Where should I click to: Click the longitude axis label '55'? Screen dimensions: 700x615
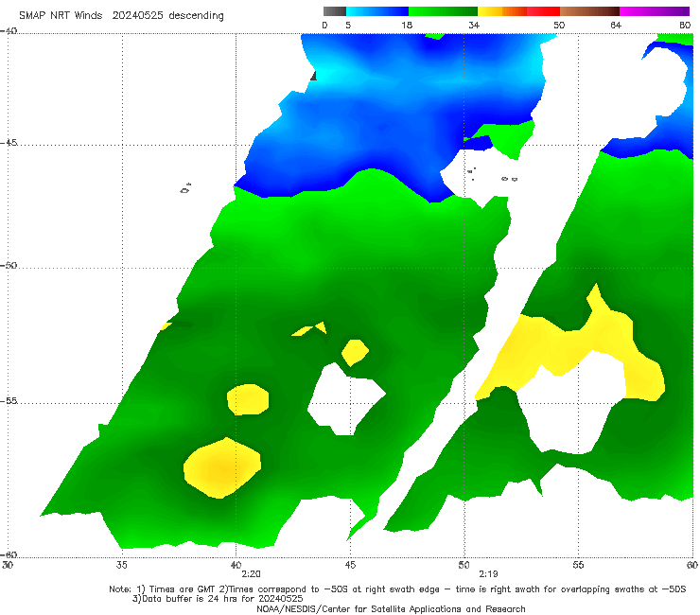point(578,565)
